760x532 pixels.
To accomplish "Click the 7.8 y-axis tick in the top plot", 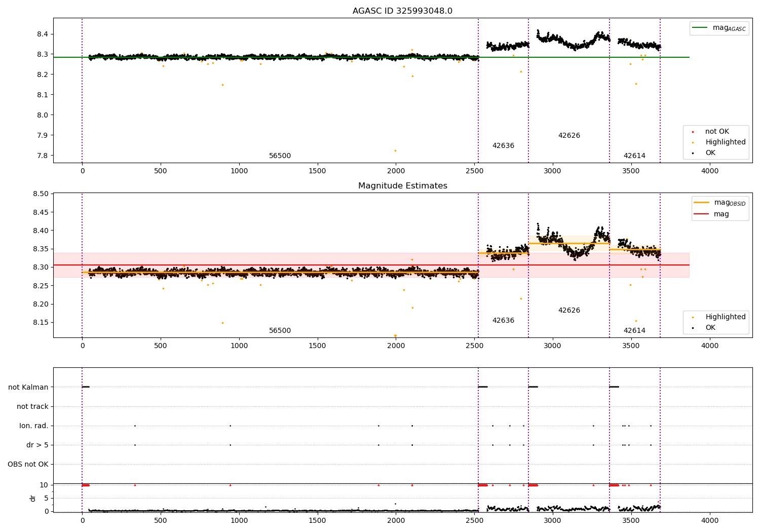I will click(x=43, y=156).
